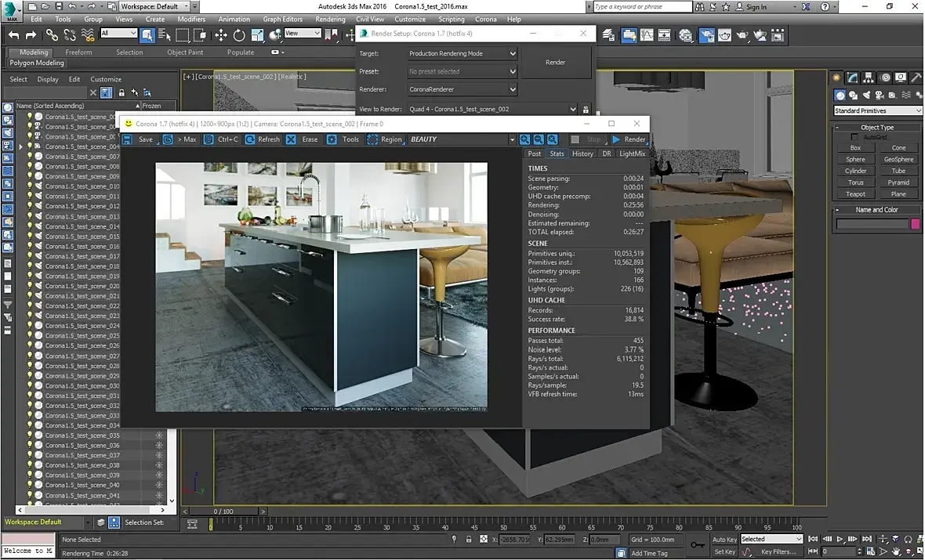
Task: Click the magenta object color swatch
Action: point(914,224)
